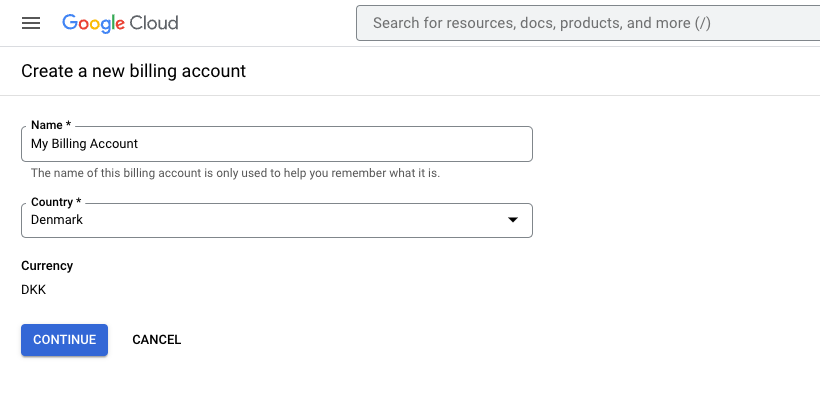Click into the Name text field

277,144
